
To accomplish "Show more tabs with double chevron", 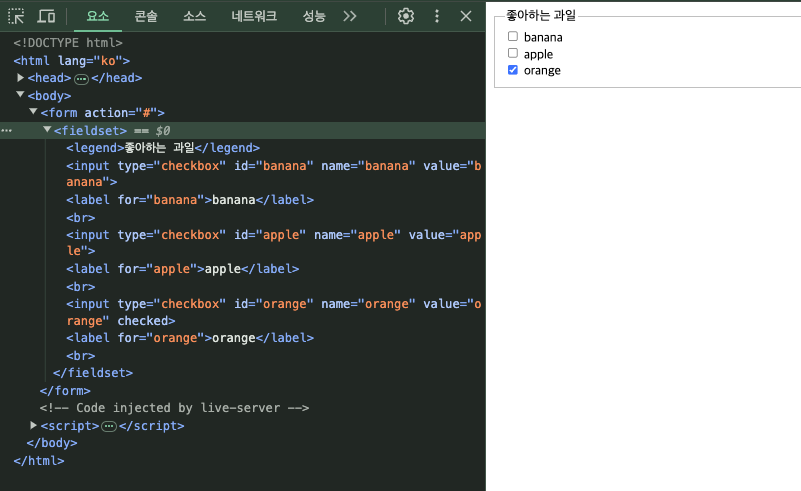I will pyautogui.click(x=349, y=16).
